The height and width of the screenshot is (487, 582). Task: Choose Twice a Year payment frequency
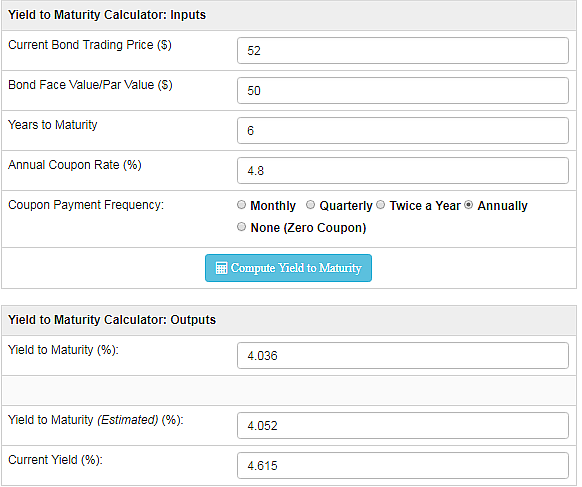[x=380, y=205]
